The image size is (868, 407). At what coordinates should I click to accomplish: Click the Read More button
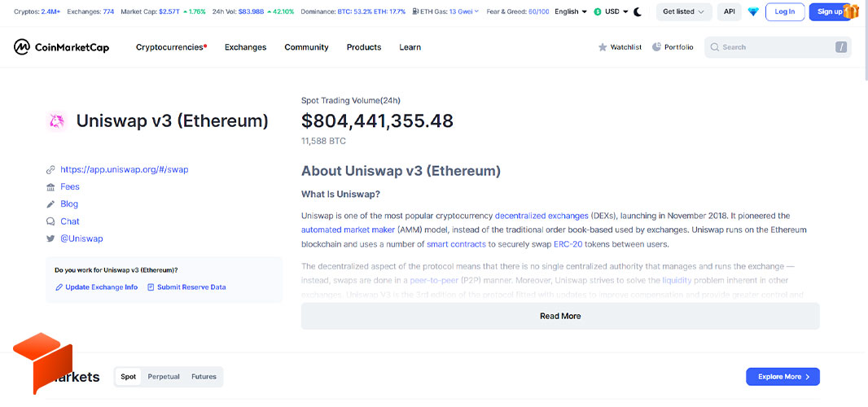(x=560, y=316)
